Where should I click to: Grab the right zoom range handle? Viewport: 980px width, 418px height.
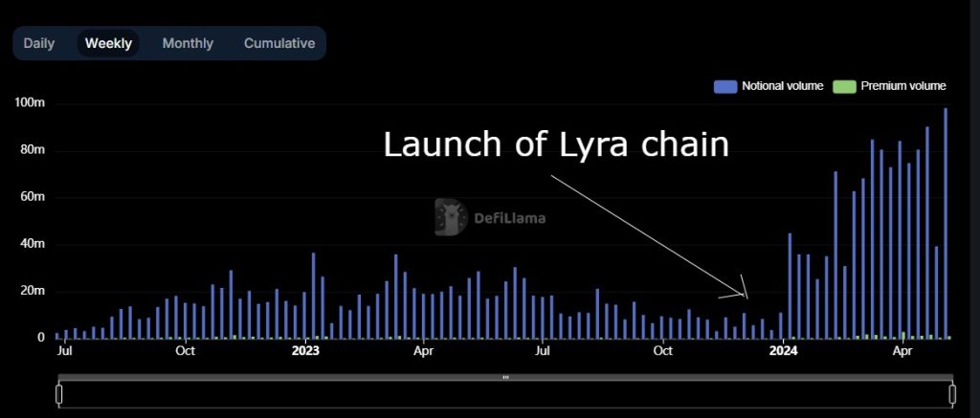952,394
